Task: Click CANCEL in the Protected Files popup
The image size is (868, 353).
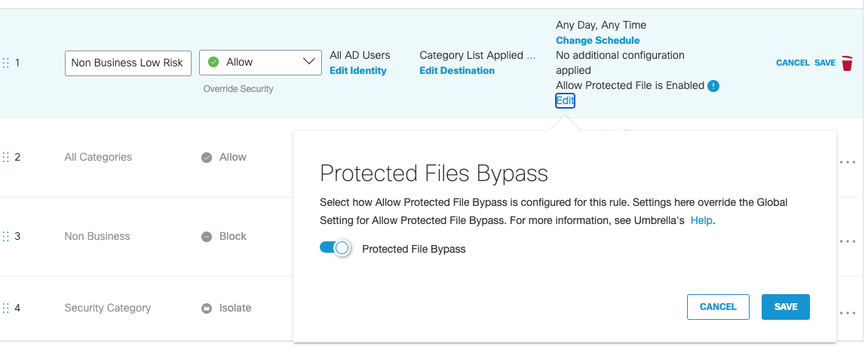Action: tap(718, 307)
